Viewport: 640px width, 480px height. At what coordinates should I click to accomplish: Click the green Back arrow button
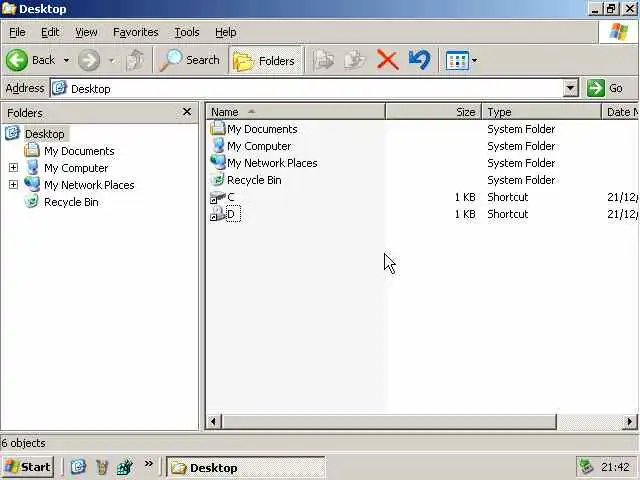[17, 60]
